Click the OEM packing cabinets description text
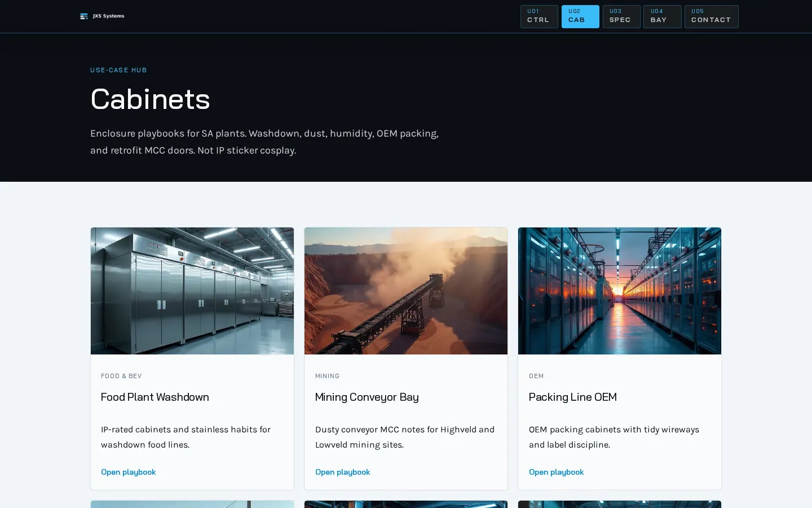The height and width of the screenshot is (508, 812). click(614, 437)
